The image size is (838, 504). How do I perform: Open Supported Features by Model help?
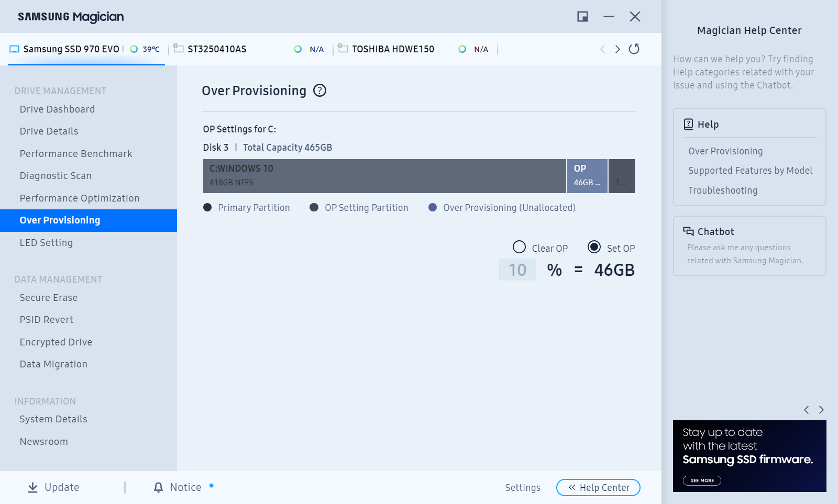click(x=750, y=171)
